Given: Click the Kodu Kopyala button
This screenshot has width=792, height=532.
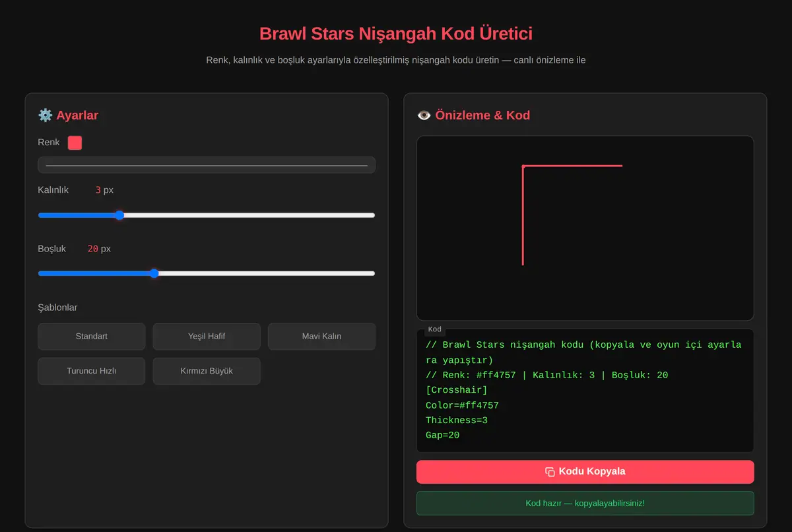Looking at the screenshot, I should [x=585, y=472].
